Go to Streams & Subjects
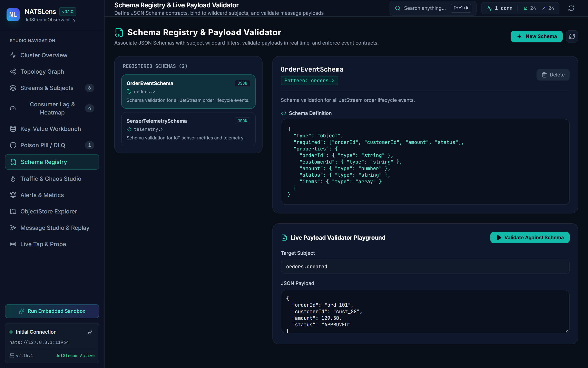This screenshot has height=368, width=588. [52, 88]
